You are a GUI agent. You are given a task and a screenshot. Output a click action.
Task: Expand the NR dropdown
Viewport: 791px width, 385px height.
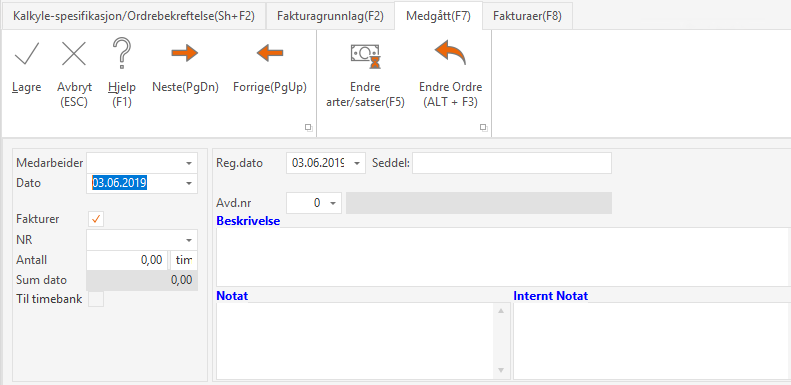[x=189, y=240]
